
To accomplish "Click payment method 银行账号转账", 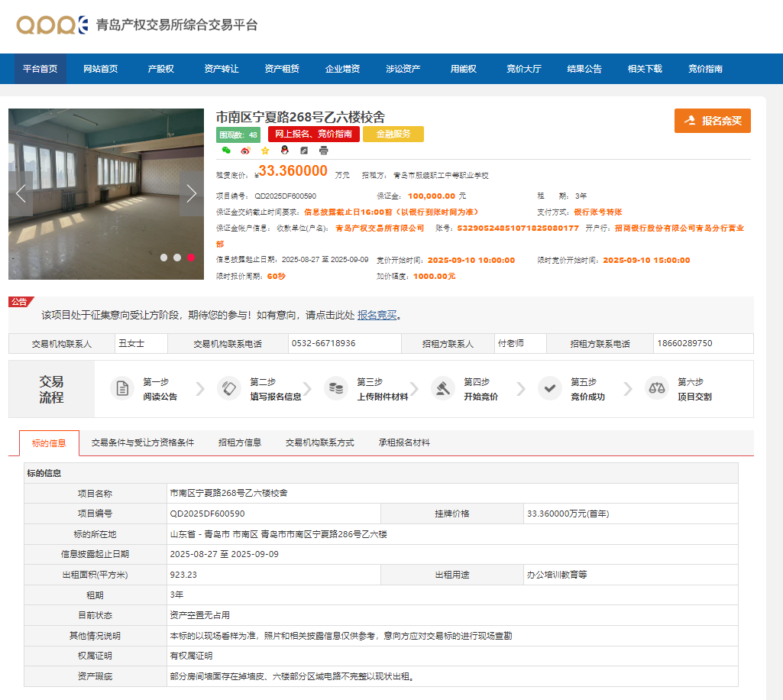I will tap(597, 212).
